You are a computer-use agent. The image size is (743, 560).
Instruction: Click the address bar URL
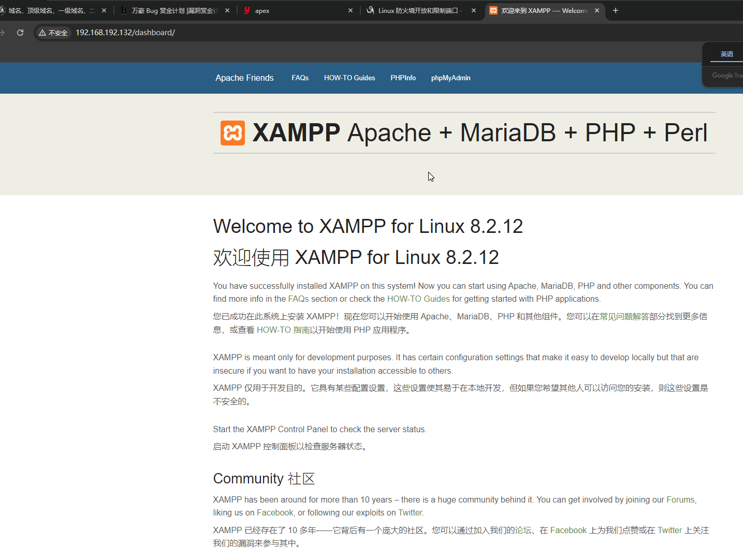125,33
